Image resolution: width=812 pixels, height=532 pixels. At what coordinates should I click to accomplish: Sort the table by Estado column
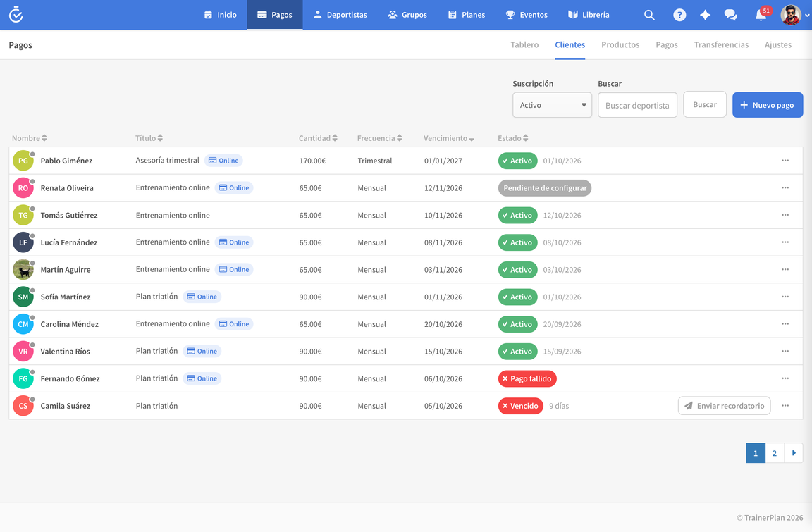pos(513,138)
